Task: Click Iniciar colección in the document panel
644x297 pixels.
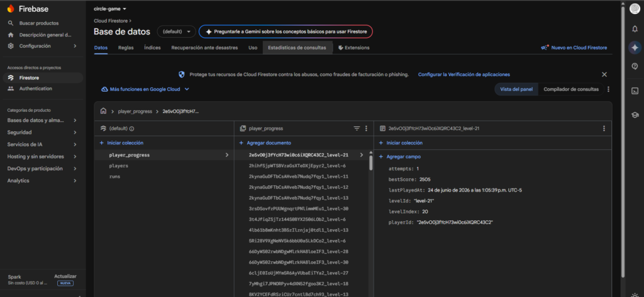Action: [x=401, y=143]
